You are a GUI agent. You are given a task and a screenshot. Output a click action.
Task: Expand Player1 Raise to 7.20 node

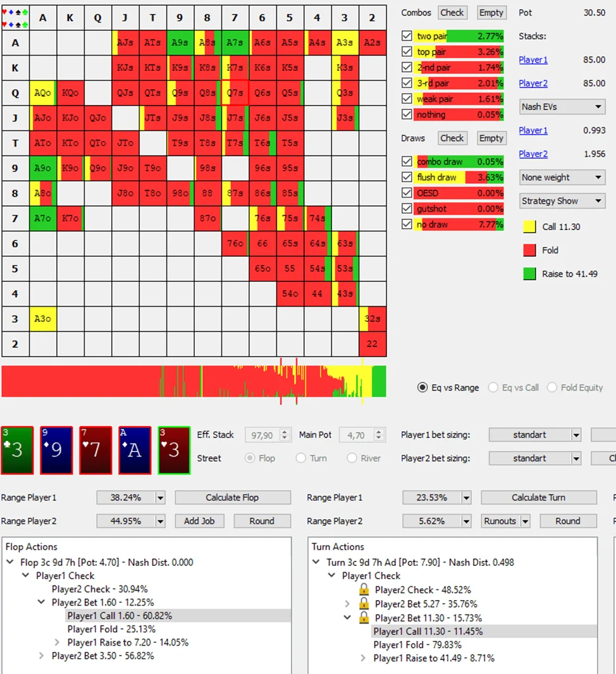(57, 642)
